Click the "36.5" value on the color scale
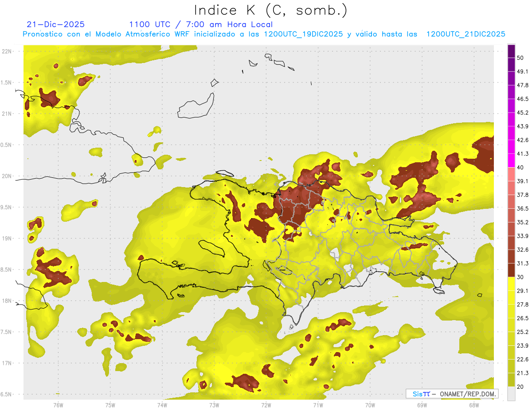The height and width of the screenshot is (411, 532). click(x=523, y=208)
